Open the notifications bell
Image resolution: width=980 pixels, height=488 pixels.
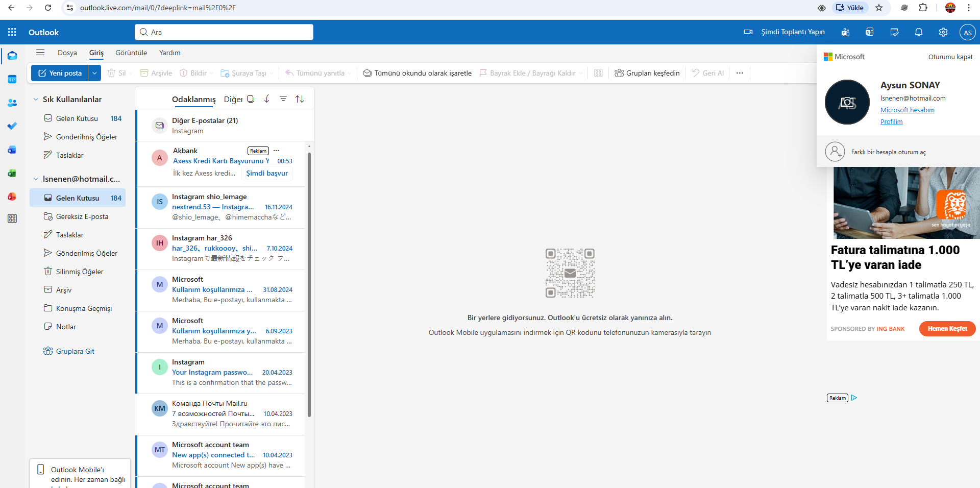click(x=919, y=32)
